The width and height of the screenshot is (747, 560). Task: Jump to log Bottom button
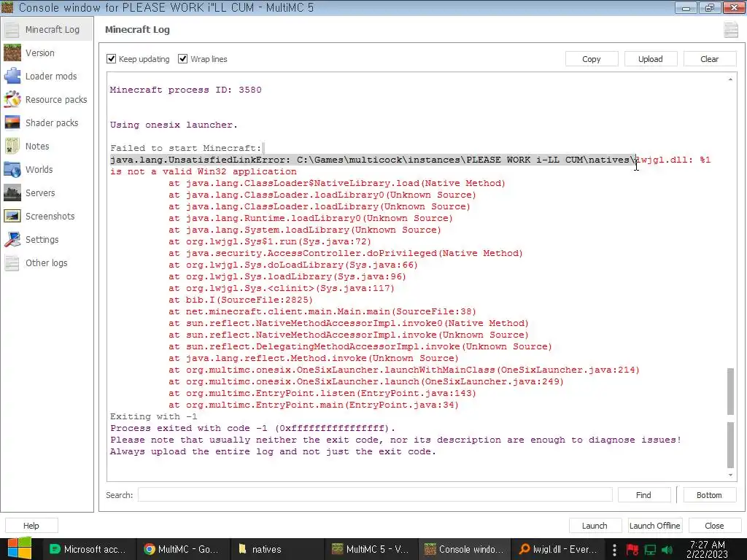709,495
